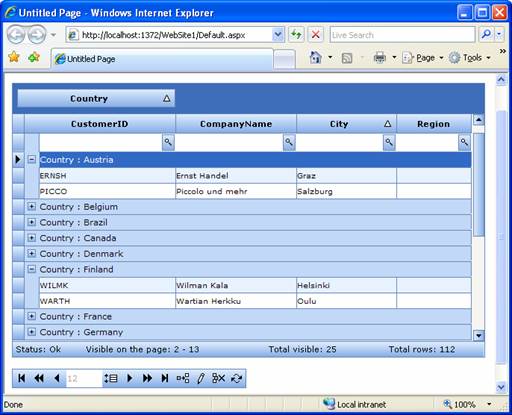Click the CustomerID filter search icon
Viewport: 512px width, 415px height.
[x=168, y=142]
